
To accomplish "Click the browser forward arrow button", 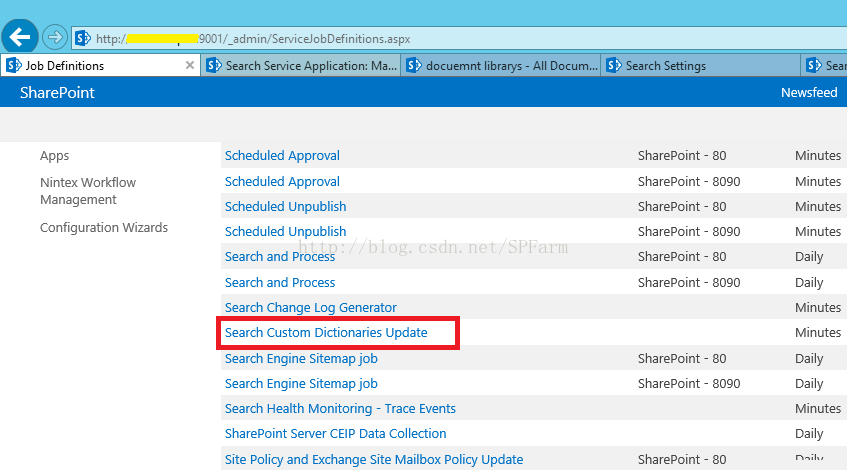I will tap(55, 37).
